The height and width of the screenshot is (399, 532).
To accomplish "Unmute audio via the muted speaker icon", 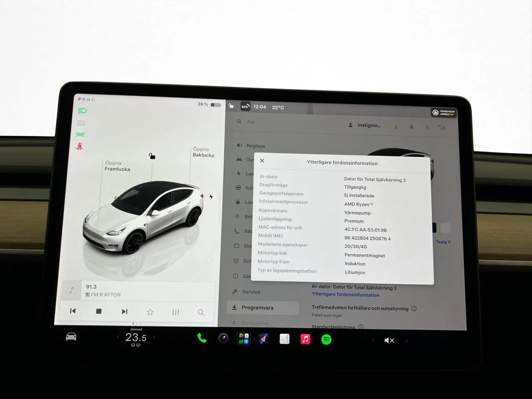I will pyautogui.click(x=389, y=340).
